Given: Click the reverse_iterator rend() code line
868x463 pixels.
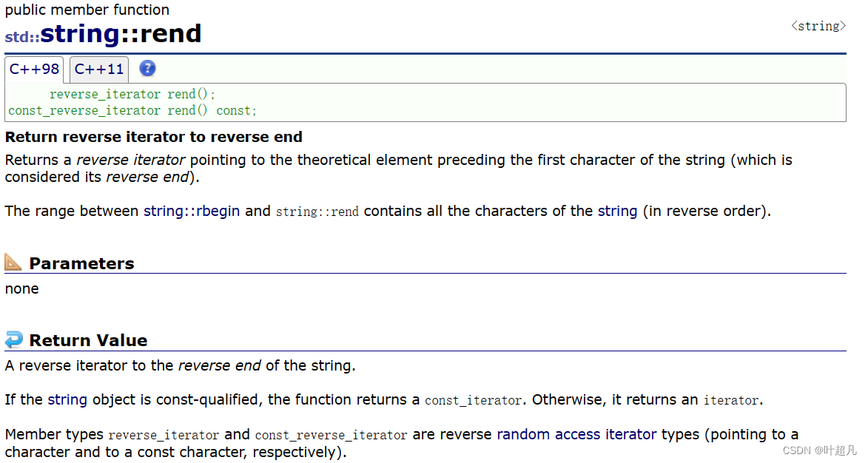Looking at the screenshot, I should [132, 94].
